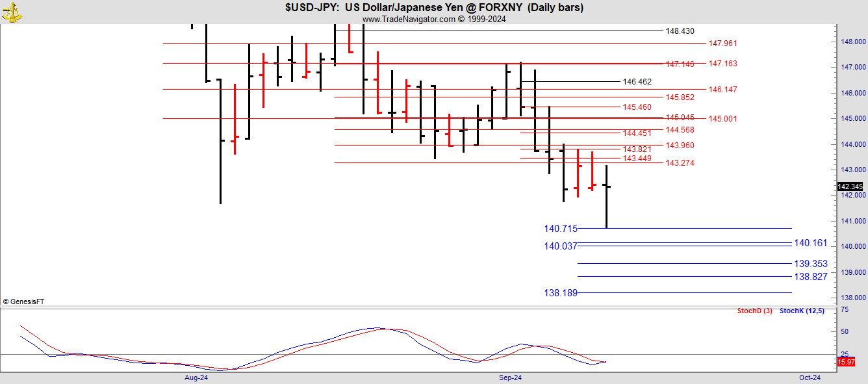Click the GenesisFT copyright label
The image size is (868, 384).
click(x=23, y=301)
